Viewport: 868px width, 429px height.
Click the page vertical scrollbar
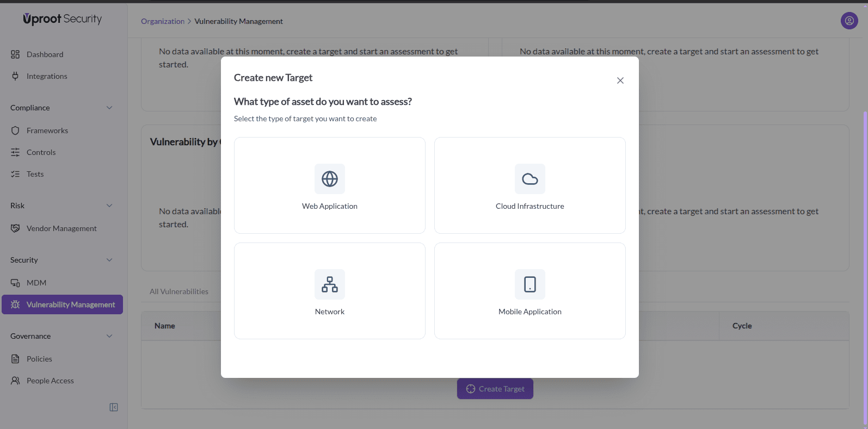(x=865, y=266)
